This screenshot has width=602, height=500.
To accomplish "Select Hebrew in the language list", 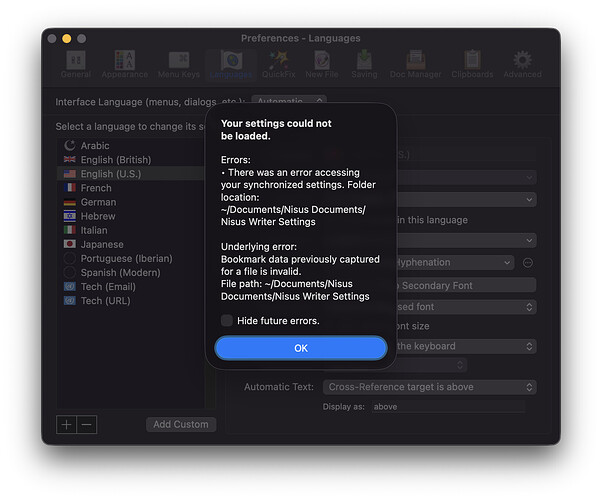I will [131, 216].
